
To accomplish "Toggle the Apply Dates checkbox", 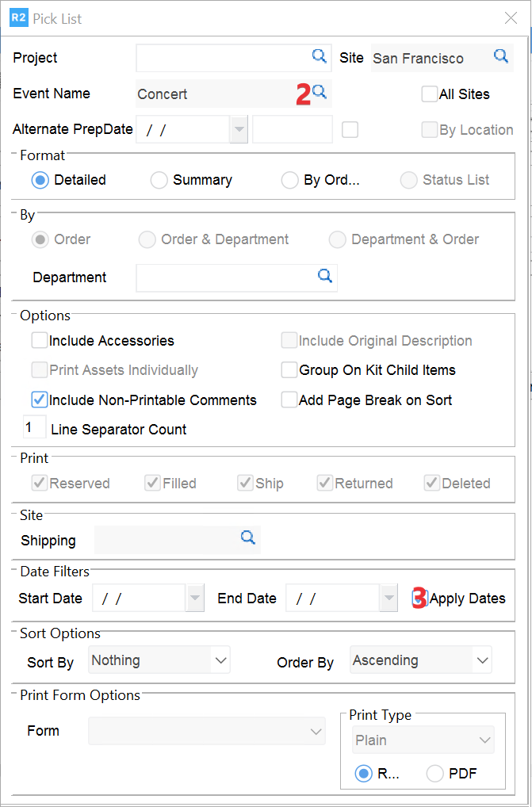I will click(x=419, y=599).
